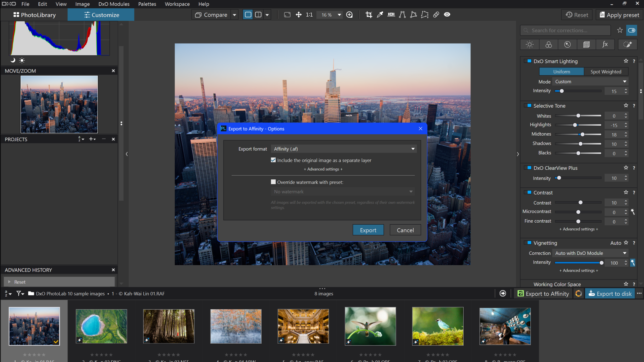
Task: Cancel the Export to Affinity dialog
Action: [x=405, y=230]
